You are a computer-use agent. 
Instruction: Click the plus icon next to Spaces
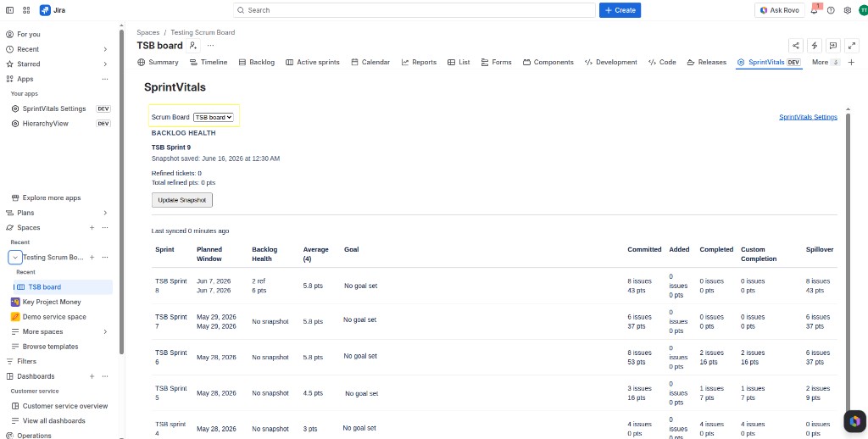coord(92,227)
